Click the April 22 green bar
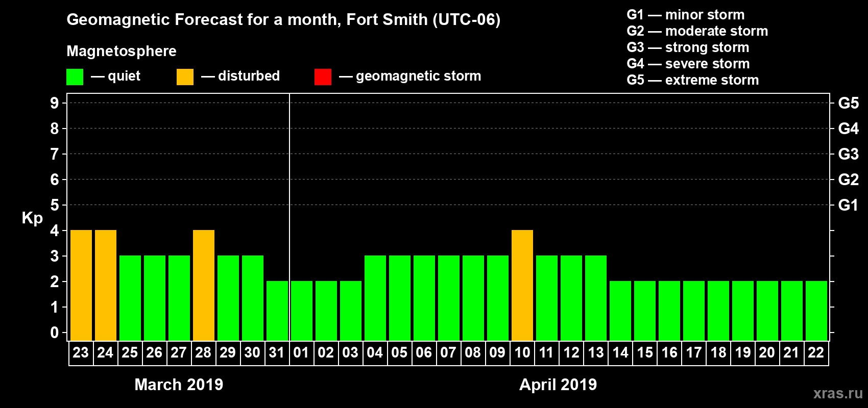Viewport: 868px width, 408px height. point(816,311)
